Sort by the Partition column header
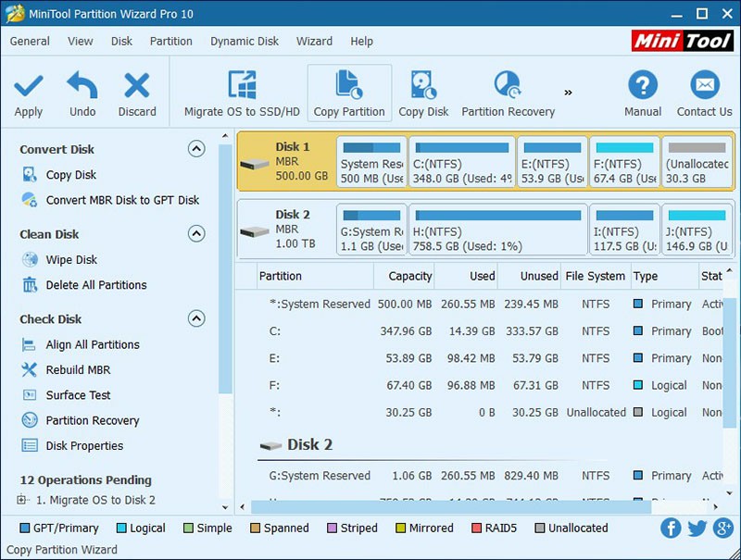Screen dimensions: 741x560 316,276
